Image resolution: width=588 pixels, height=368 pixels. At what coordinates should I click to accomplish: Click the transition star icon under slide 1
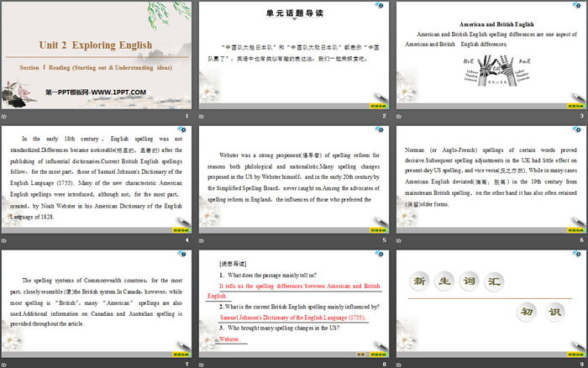tap(4, 116)
